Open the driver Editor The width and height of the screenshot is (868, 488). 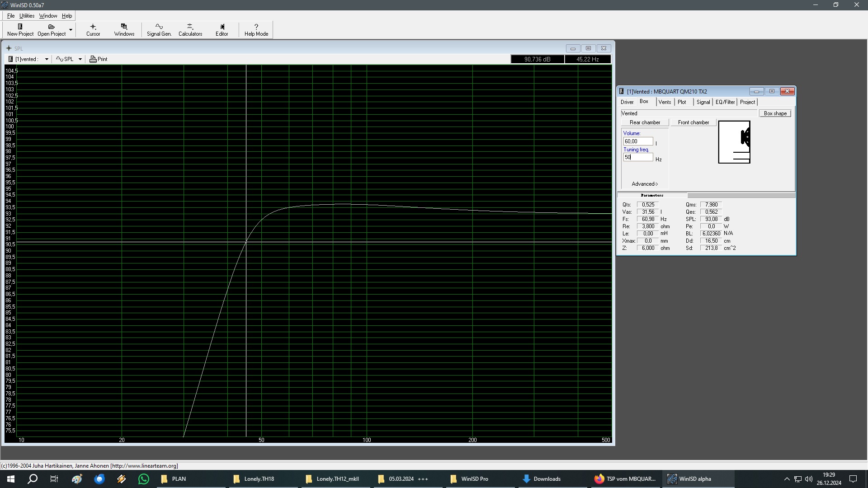(222, 30)
